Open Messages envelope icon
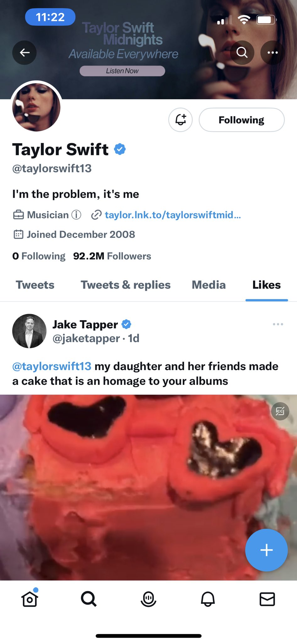The height and width of the screenshot is (644, 297). point(267,599)
